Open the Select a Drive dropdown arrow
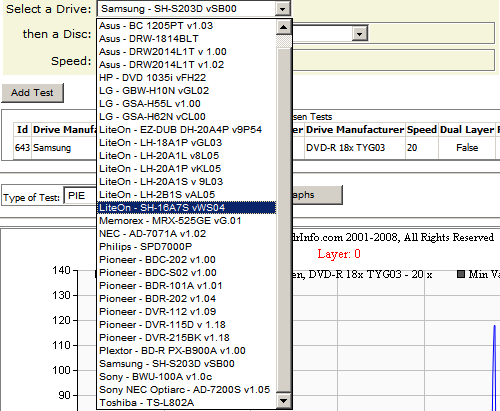 tap(282, 9)
